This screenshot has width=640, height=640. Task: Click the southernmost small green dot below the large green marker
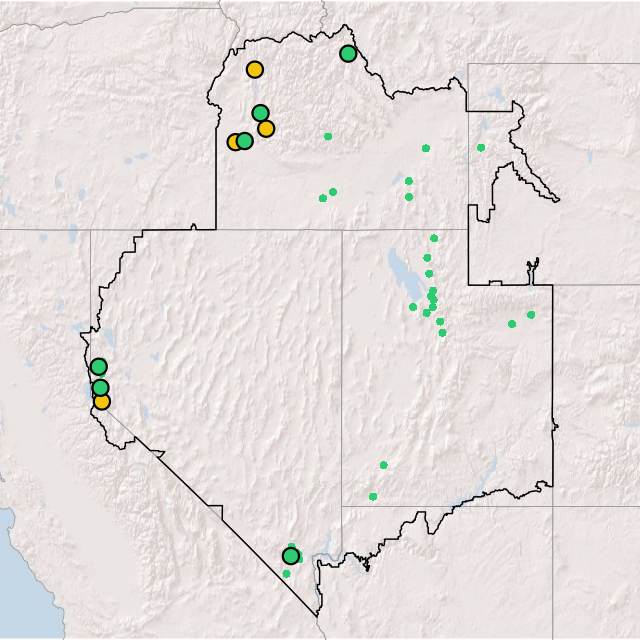point(286,574)
